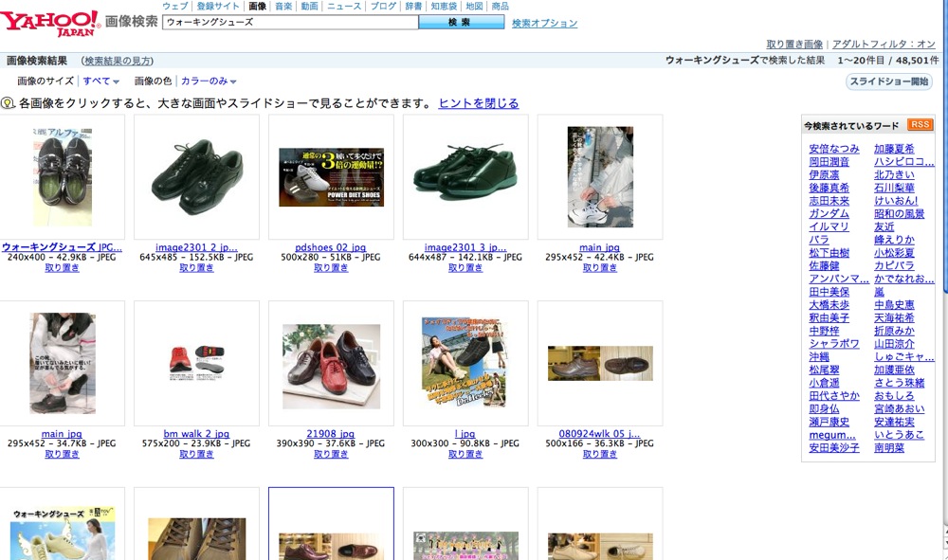Switch to the 登録サイト tab
This screenshot has height=560, width=948.
coord(218,6)
